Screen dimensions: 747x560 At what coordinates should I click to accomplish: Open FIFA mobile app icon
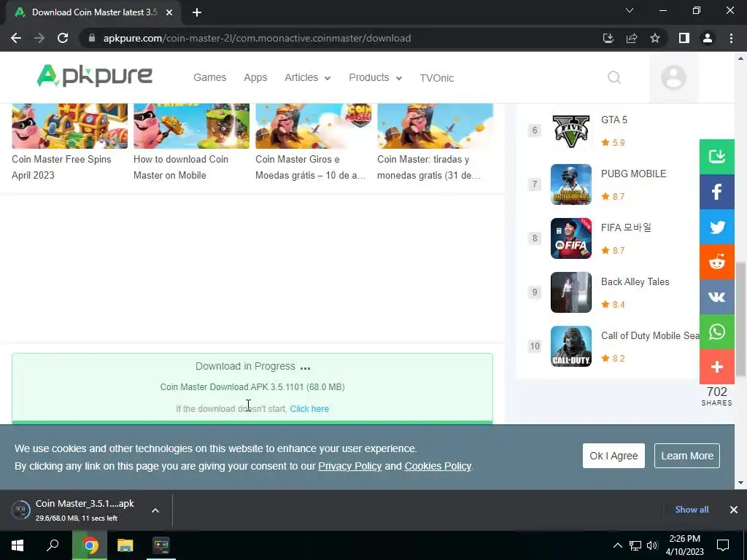point(570,238)
